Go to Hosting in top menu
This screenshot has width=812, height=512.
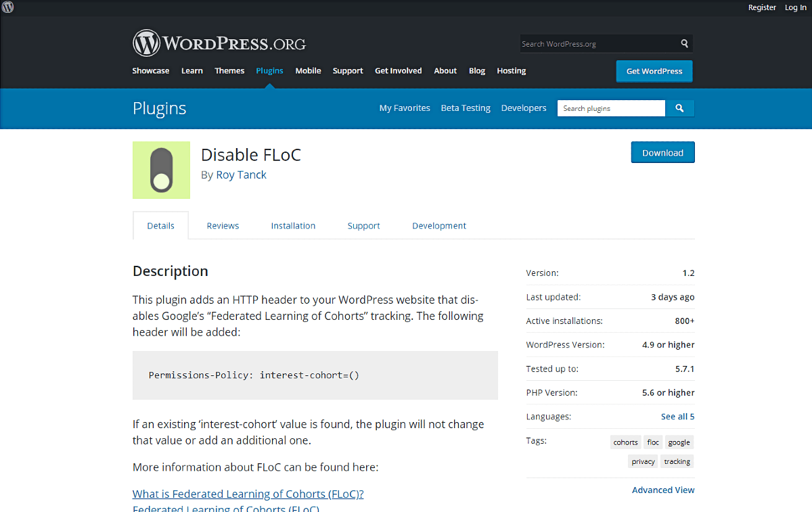tap(511, 71)
